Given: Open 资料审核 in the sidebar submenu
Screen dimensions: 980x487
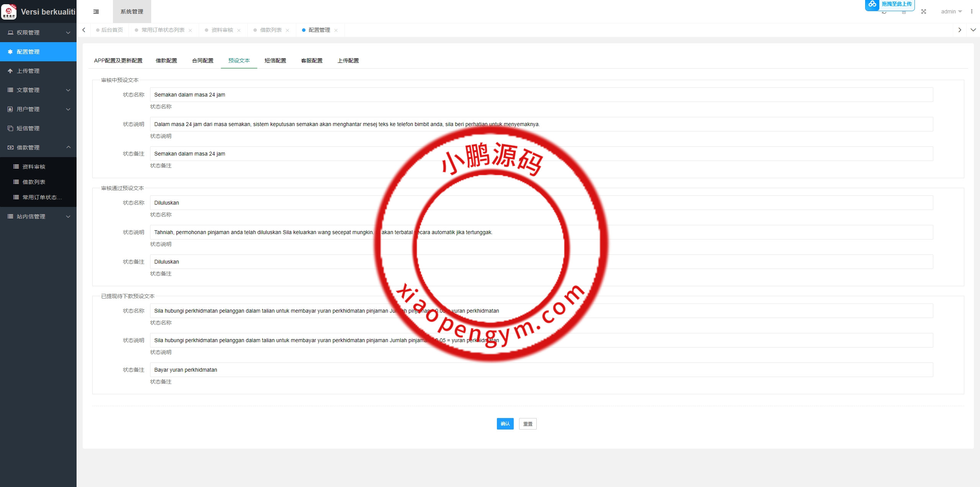Looking at the screenshot, I should tap(34, 167).
